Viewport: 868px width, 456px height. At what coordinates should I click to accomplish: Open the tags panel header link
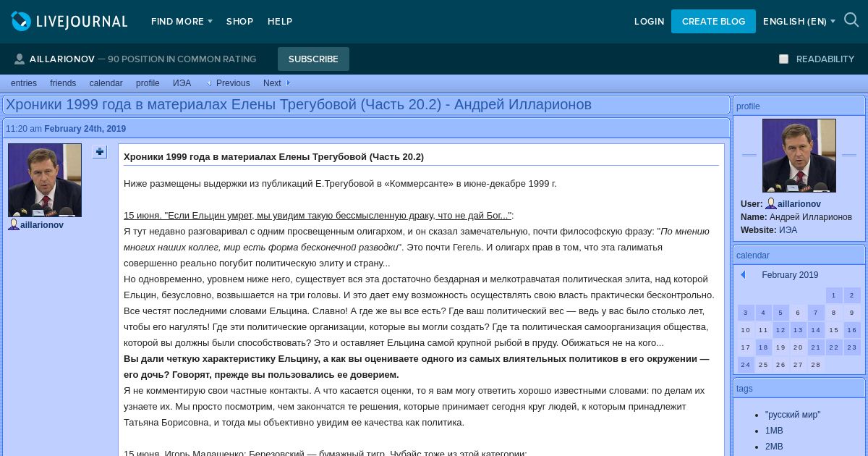[x=744, y=389]
